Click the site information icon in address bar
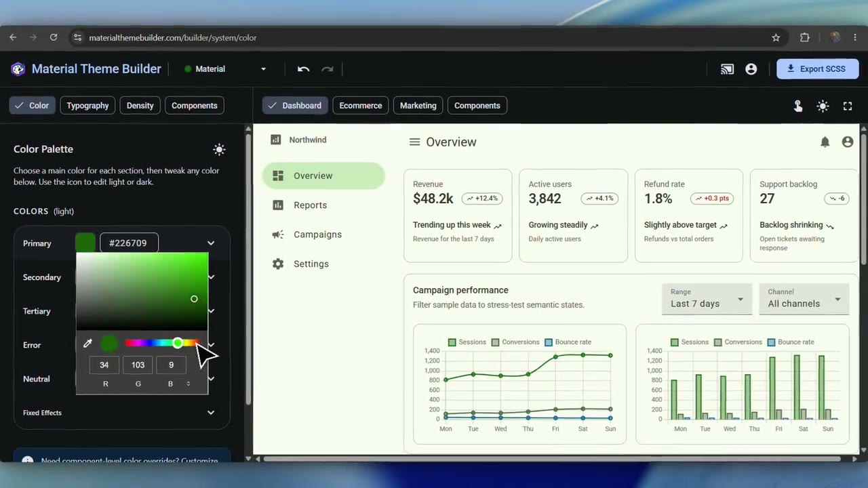This screenshot has height=488, width=868. 77,37
